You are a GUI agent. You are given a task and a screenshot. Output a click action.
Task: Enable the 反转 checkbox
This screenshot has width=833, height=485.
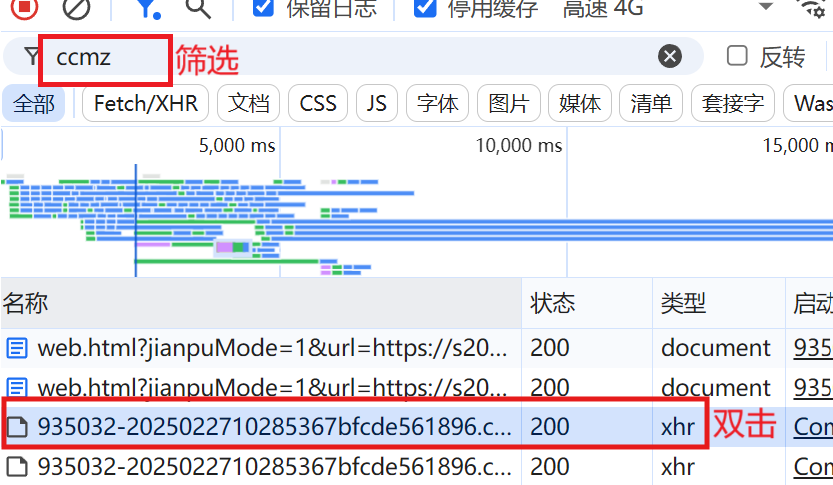point(737,56)
